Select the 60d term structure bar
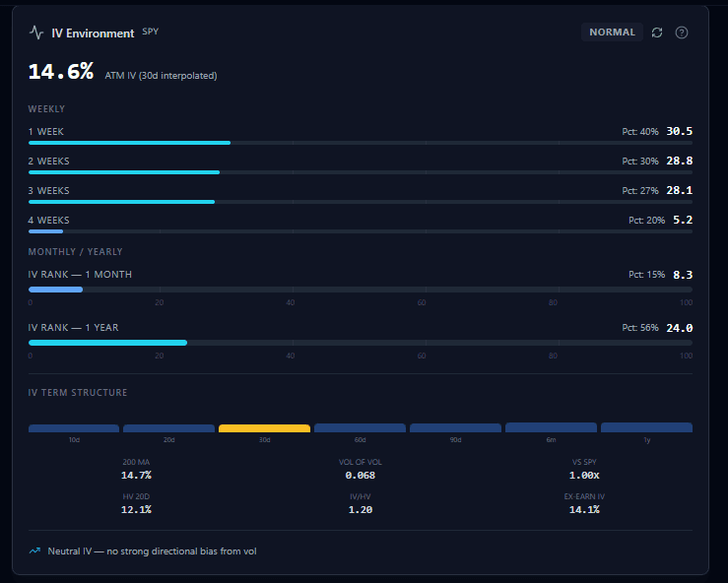Screen dimensions: 728x583 (360, 428)
